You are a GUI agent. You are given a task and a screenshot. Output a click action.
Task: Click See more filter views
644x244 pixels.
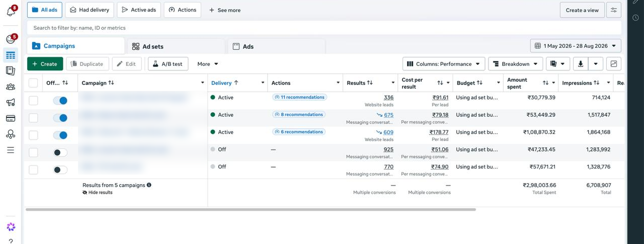pyautogui.click(x=224, y=10)
